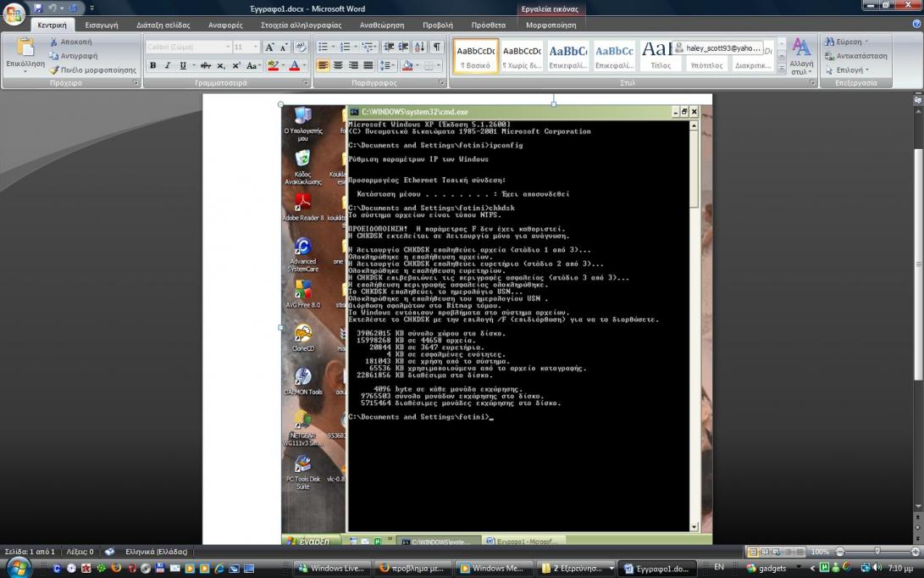Select the Χωρίς δι... style
Viewport: 924px width, 578px height.
coord(522,57)
